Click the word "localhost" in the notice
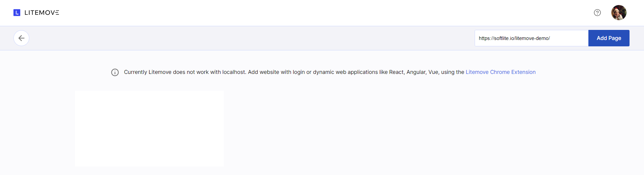This screenshot has width=644, height=175. pos(234,72)
